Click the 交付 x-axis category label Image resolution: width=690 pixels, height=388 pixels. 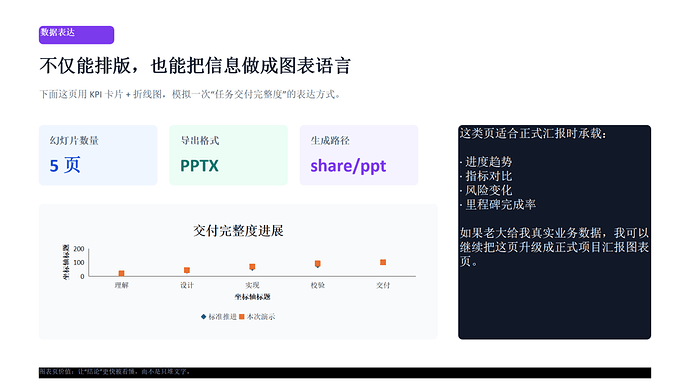(x=383, y=285)
